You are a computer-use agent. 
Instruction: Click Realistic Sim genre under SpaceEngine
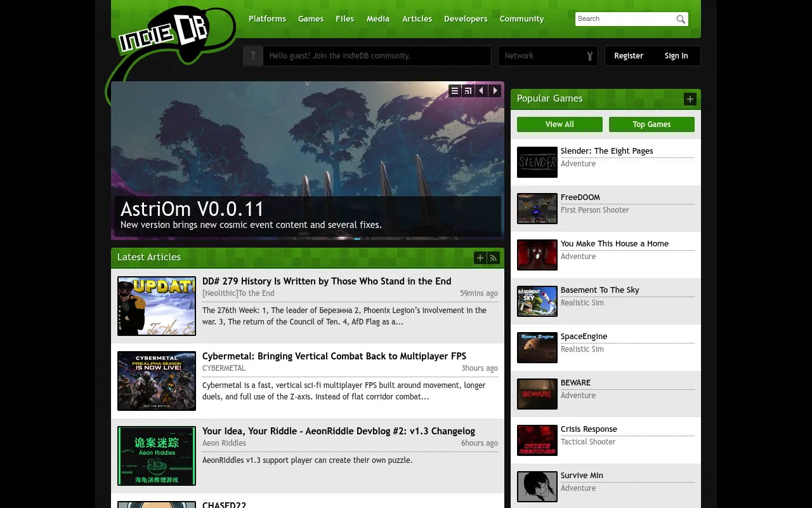pyautogui.click(x=582, y=349)
